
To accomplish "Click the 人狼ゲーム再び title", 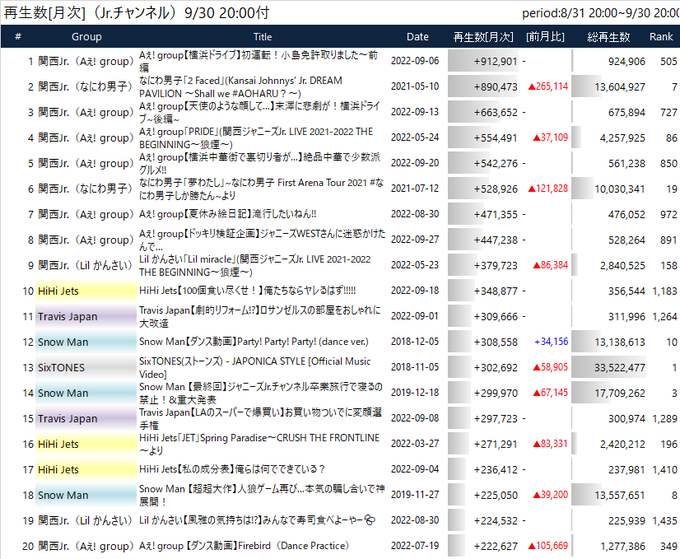I will [262, 495].
